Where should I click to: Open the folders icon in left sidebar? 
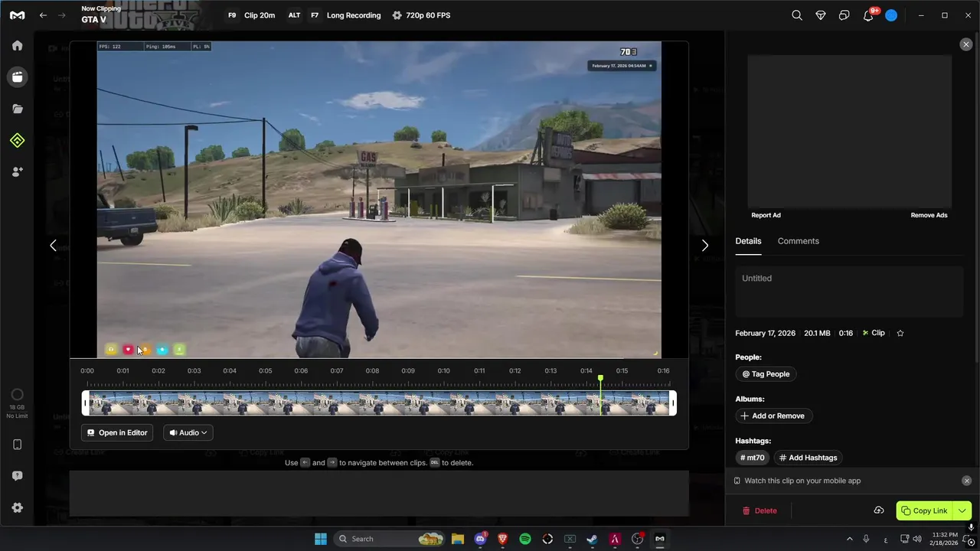click(17, 109)
